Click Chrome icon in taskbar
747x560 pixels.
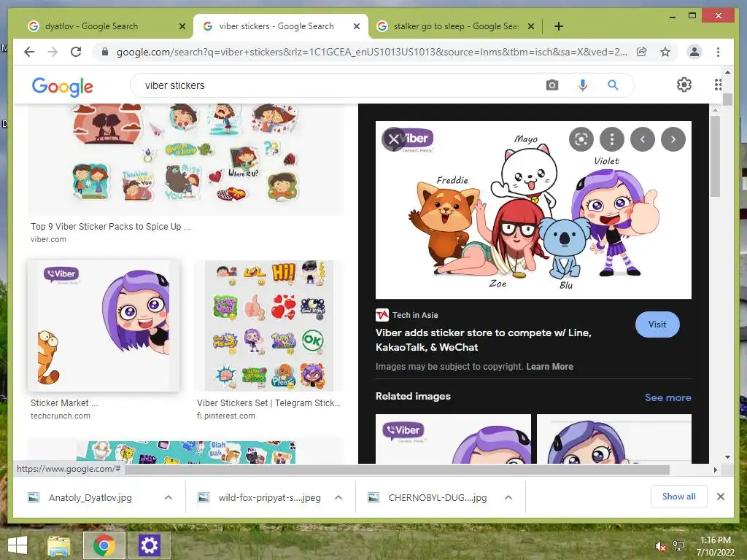click(x=104, y=545)
